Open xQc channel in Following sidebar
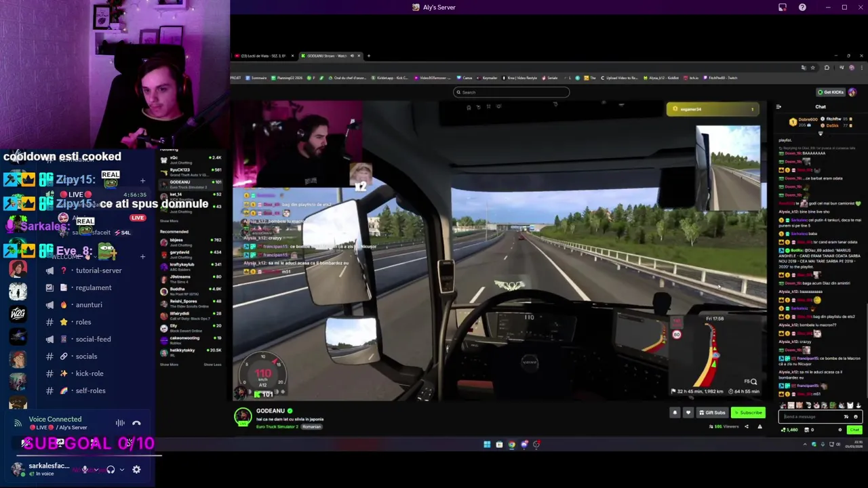 190,159
